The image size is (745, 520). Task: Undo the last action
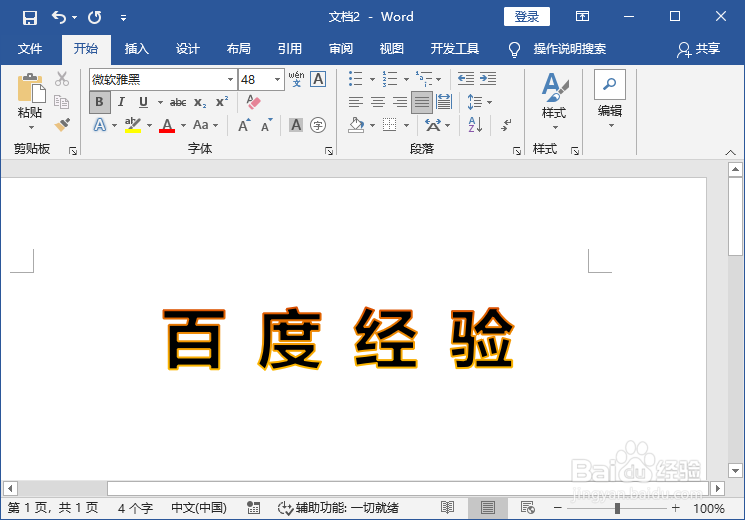click(59, 18)
